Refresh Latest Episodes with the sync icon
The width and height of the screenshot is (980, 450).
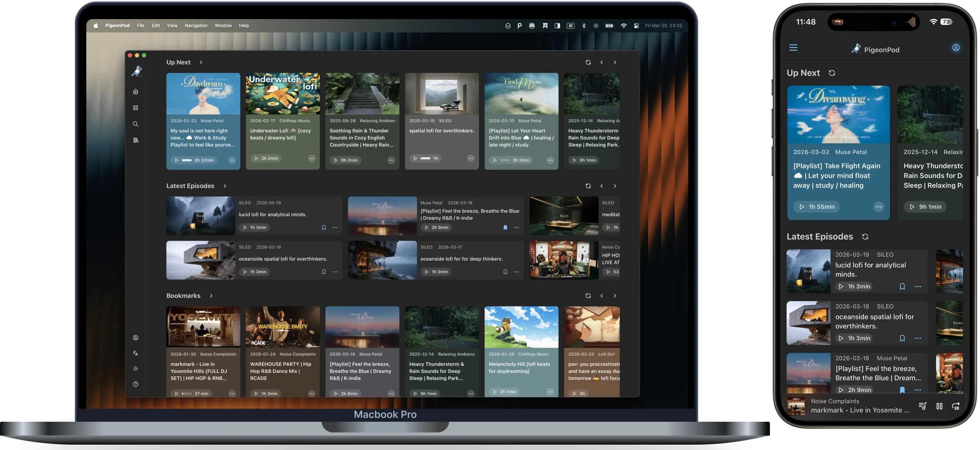coord(588,186)
